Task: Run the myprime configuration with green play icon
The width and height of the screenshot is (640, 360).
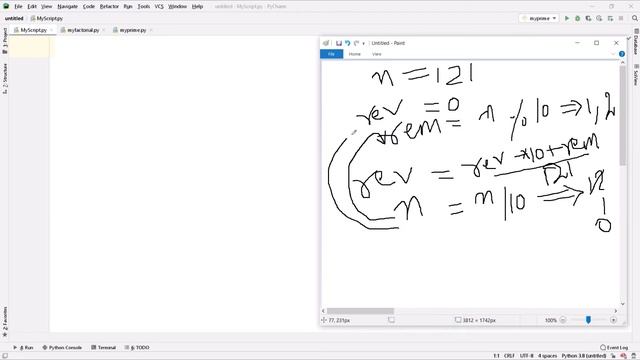Action: [567, 18]
